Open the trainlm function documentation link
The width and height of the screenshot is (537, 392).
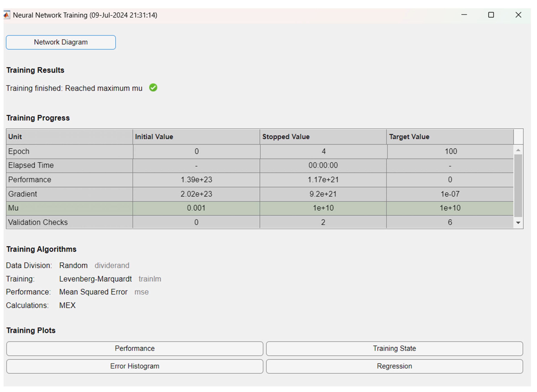150,279
